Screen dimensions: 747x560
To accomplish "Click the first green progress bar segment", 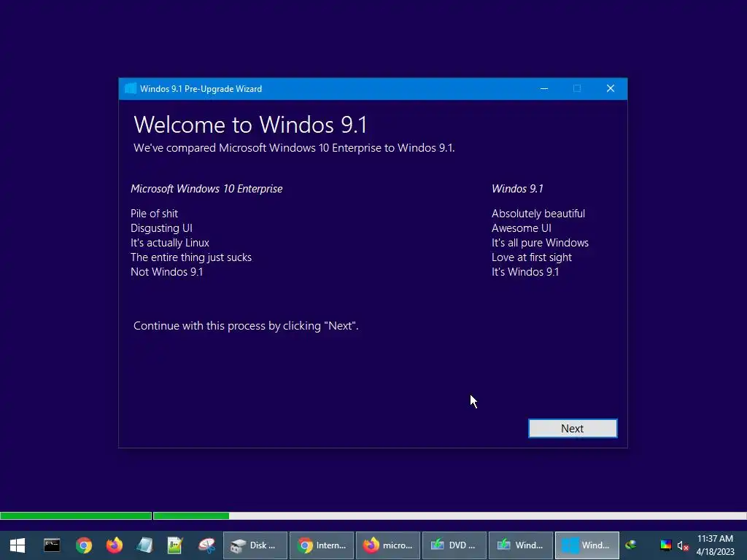I will click(x=76, y=516).
